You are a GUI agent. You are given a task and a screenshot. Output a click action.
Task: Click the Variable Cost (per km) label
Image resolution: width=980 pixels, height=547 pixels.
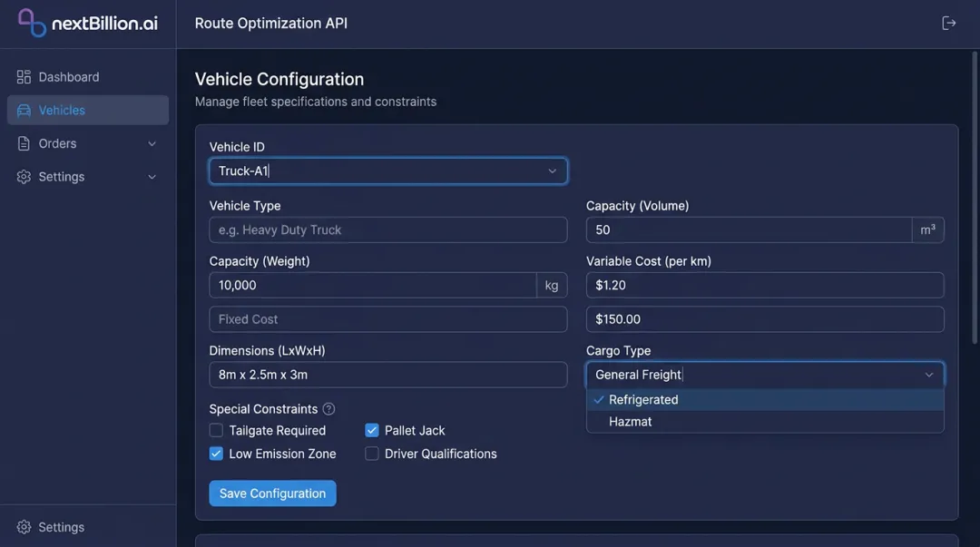[x=649, y=261]
